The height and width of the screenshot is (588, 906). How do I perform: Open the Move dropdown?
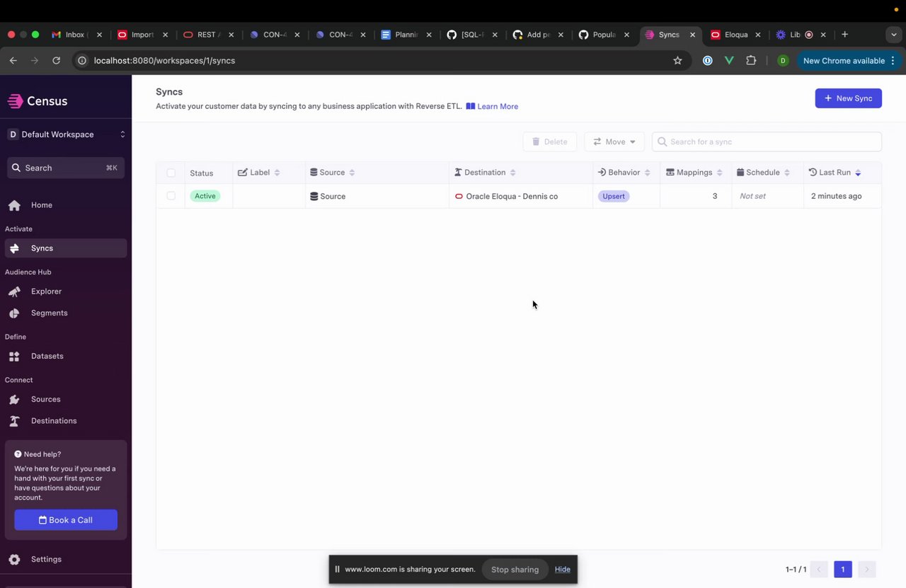[x=614, y=142]
